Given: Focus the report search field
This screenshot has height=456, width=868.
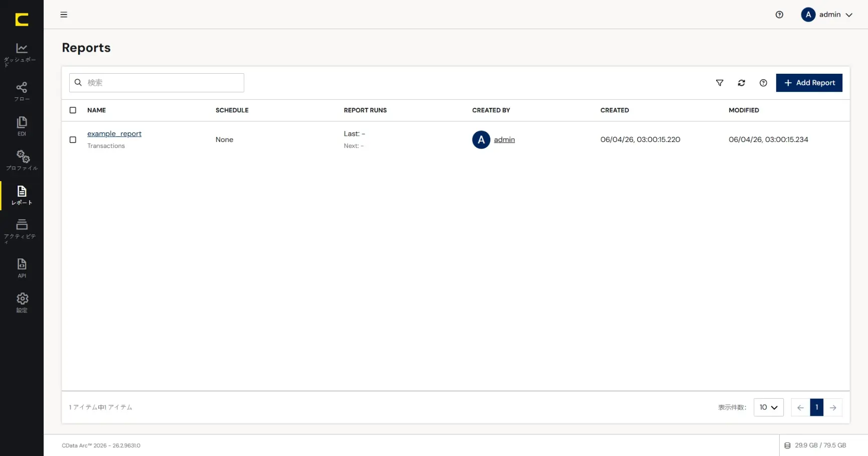Looking at the screenshot, I should point(156,83).
